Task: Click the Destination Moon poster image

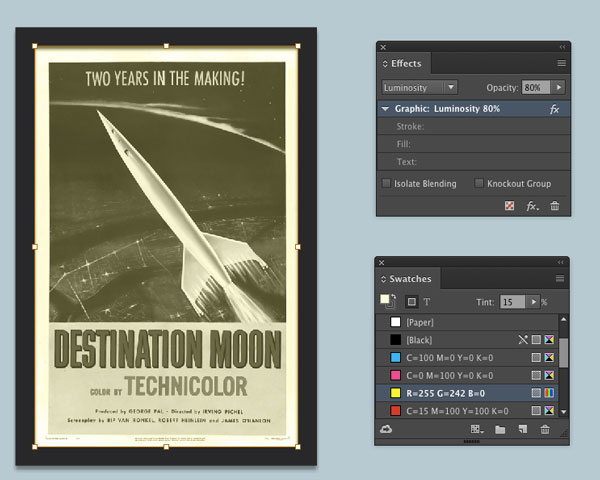Action: click(166, 246)
